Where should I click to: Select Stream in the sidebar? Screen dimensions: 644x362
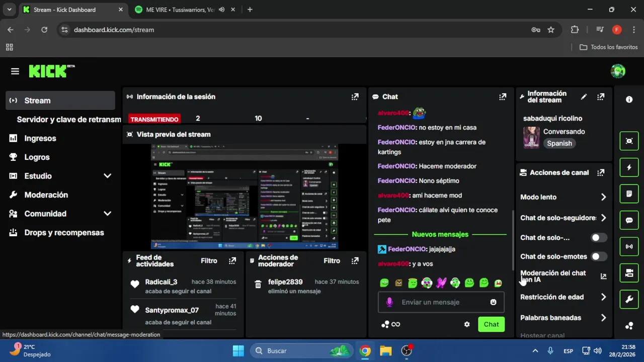(61, 101)
